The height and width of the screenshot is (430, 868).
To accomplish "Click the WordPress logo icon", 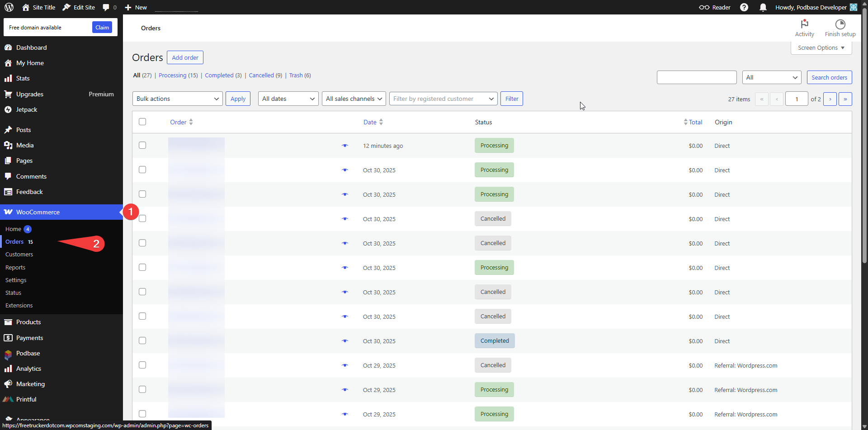I will pyautogui.click(x=9, y=7).
